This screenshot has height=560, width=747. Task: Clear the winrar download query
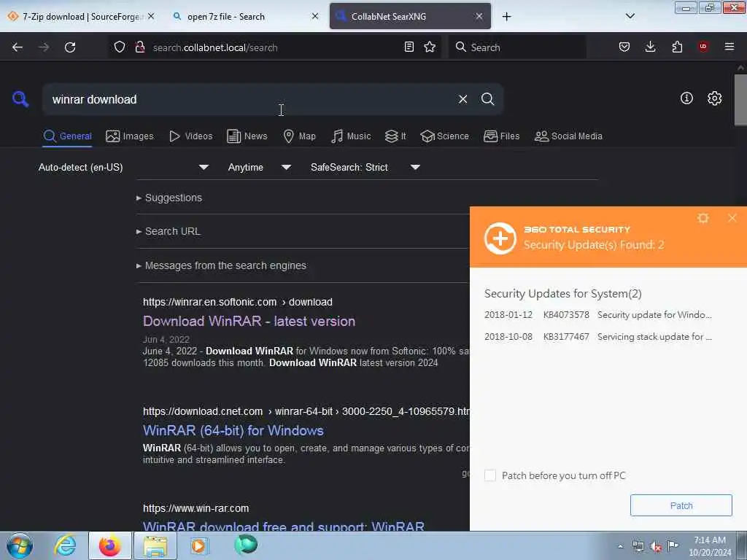[x=462, y=99]
